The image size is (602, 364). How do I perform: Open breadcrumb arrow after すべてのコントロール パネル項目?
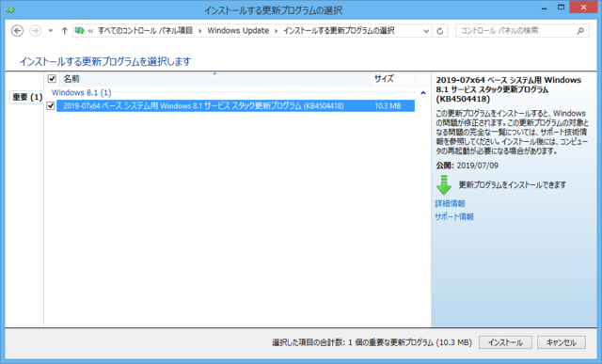click(200, 31)
